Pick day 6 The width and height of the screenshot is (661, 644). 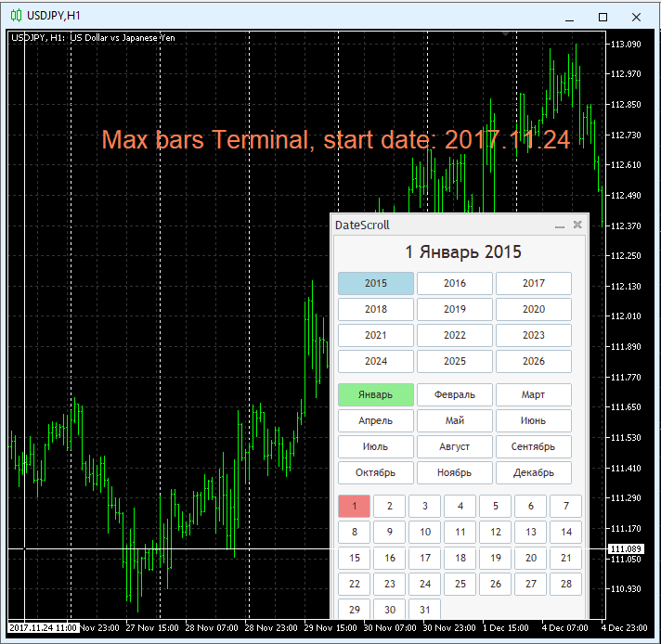point(531,506)
